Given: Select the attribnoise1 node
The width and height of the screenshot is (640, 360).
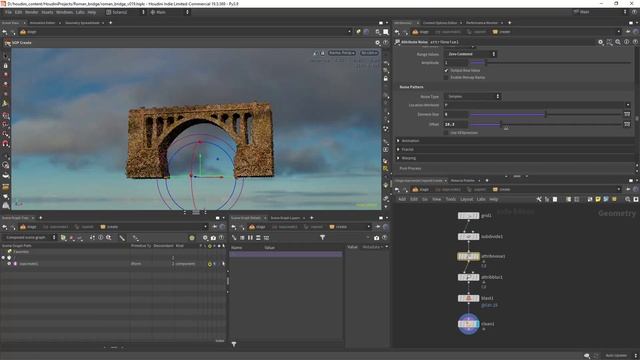Looking at the screenshot, I should pyautogui.click(x=468, y=256).
